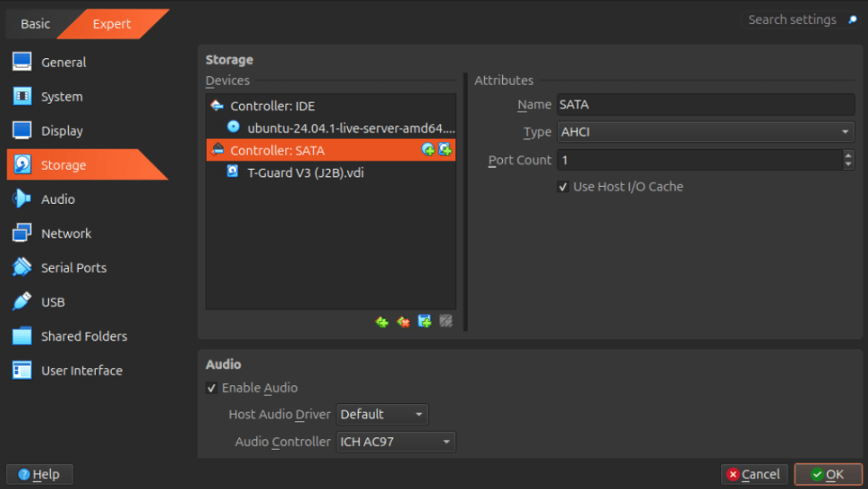
Task: Open the controller Type dropdown showing AHCI
Action: pyautogui.click(x=706, y=132)
